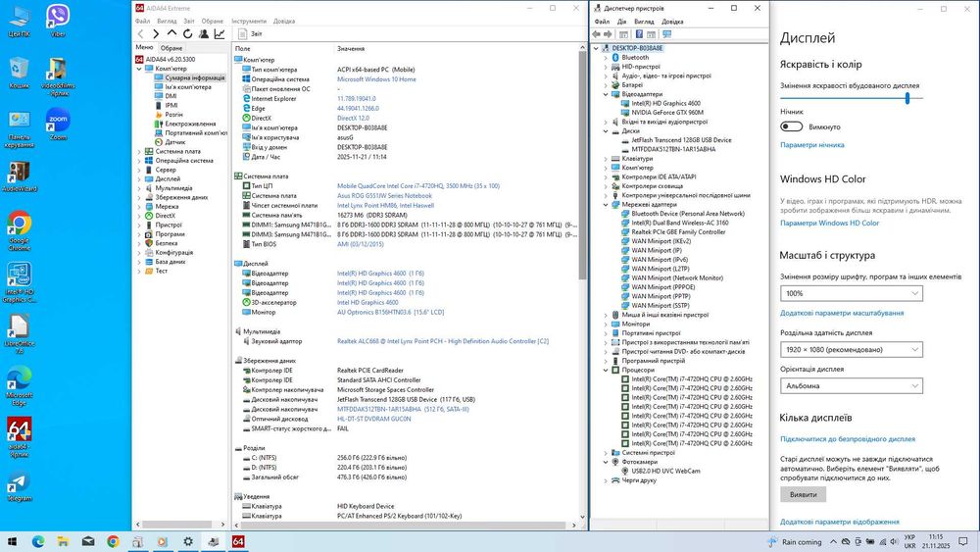Click the AIDA64 up arrow toolbar icon

pos(171,33)
